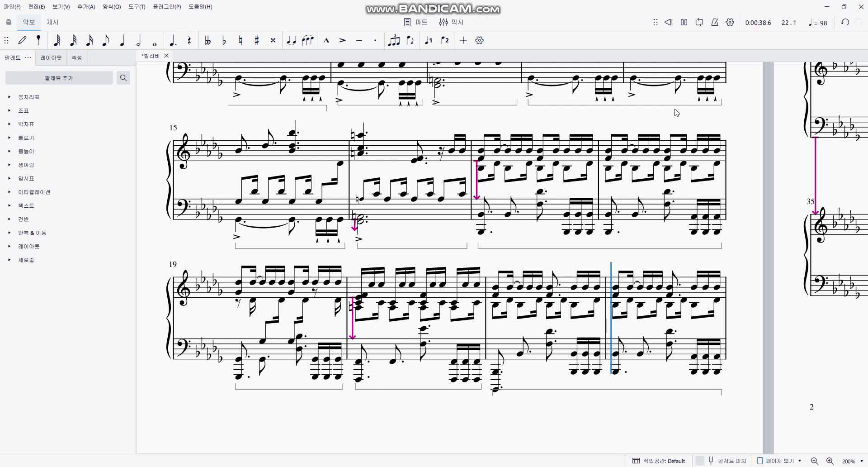Click the 팔레트 추가 button
868x467 pixels.
coord(59,78)
